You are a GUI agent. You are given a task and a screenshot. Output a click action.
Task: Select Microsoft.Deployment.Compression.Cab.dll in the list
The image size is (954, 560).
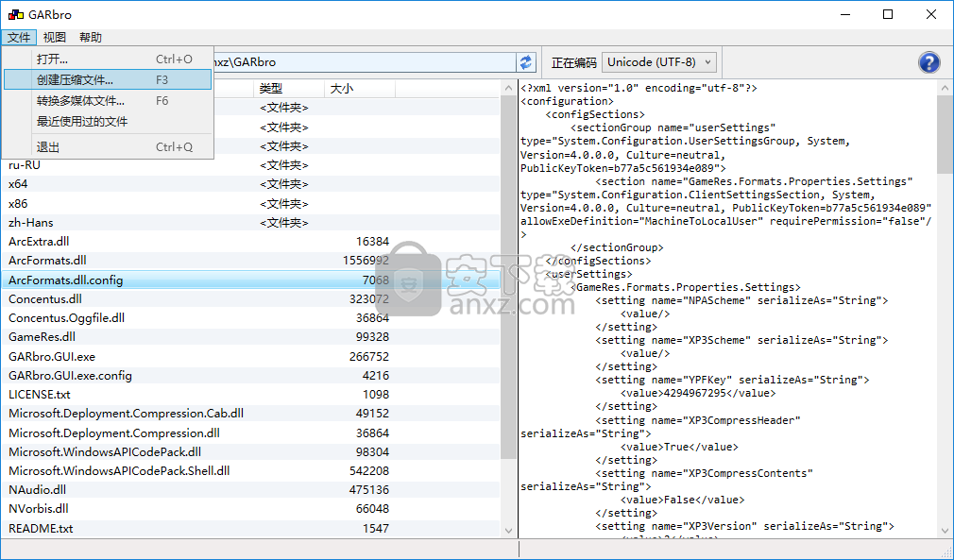[250, 413]
